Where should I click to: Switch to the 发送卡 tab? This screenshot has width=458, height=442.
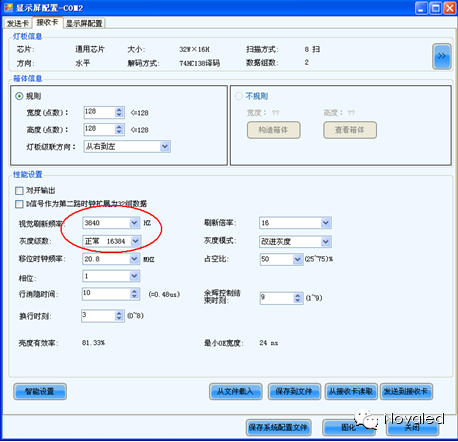(18, 23)
